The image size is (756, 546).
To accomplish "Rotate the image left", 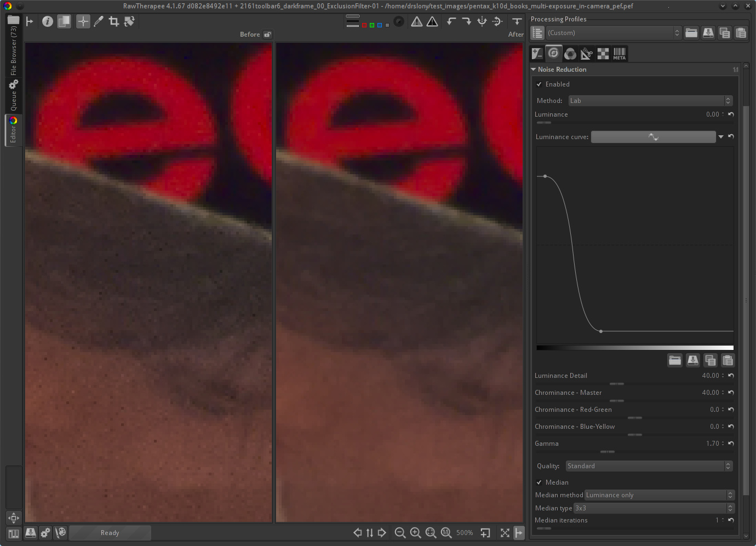I will tap(451, 21).
